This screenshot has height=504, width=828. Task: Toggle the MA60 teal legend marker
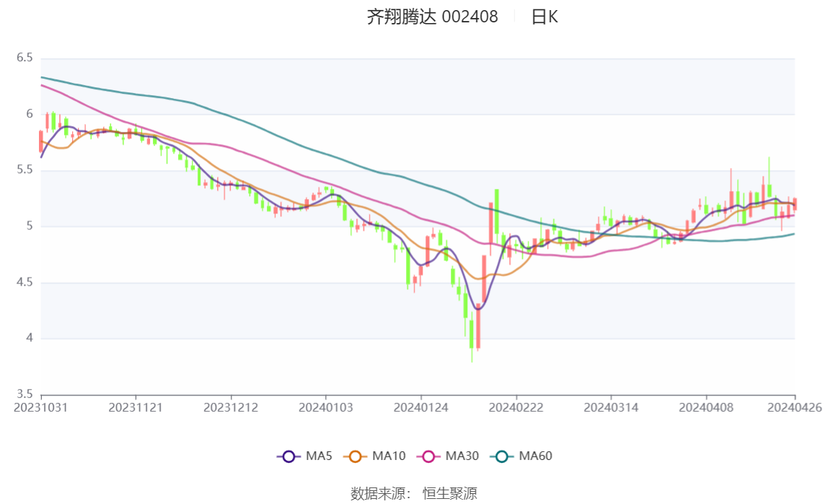point(502,456)
